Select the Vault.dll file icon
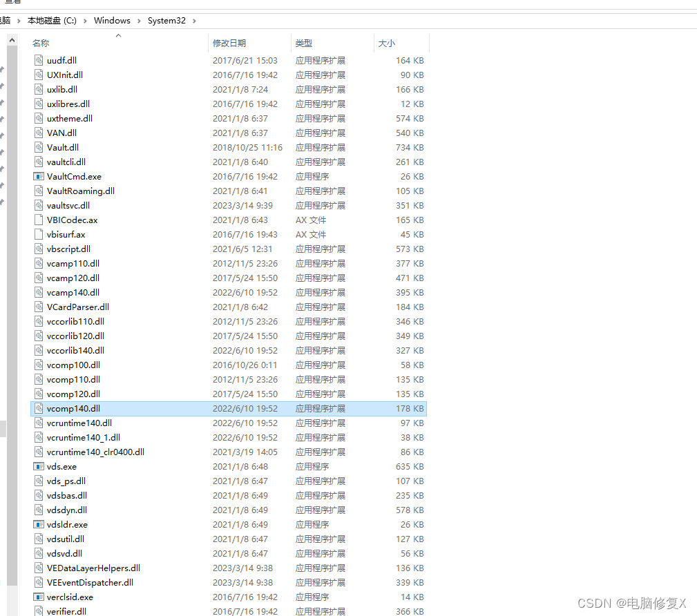Screen dimensions: 697x616 39,148
